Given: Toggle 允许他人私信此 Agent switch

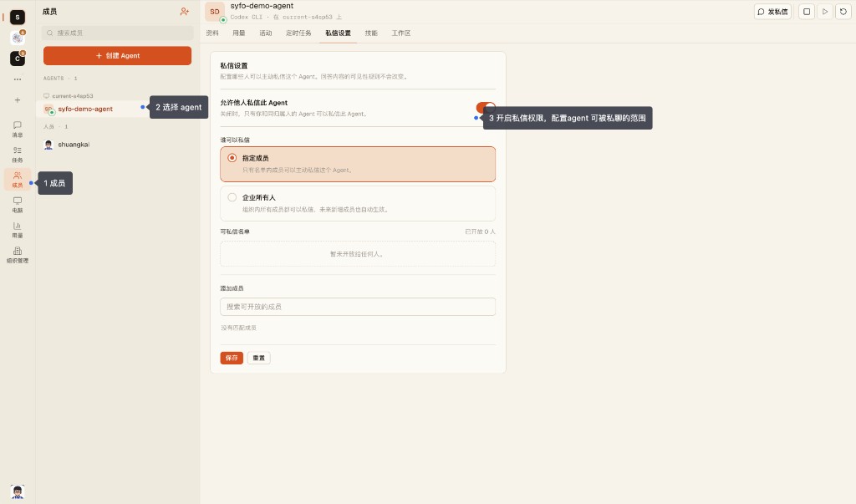Looking at the screenshot, I should (486, 107).
